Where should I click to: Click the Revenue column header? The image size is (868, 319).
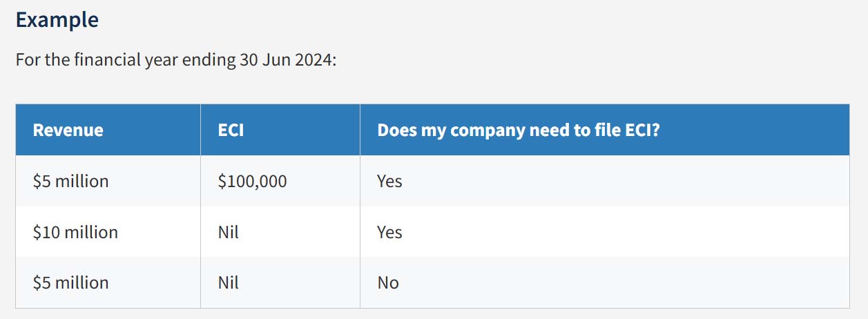(x=68, y=130)
